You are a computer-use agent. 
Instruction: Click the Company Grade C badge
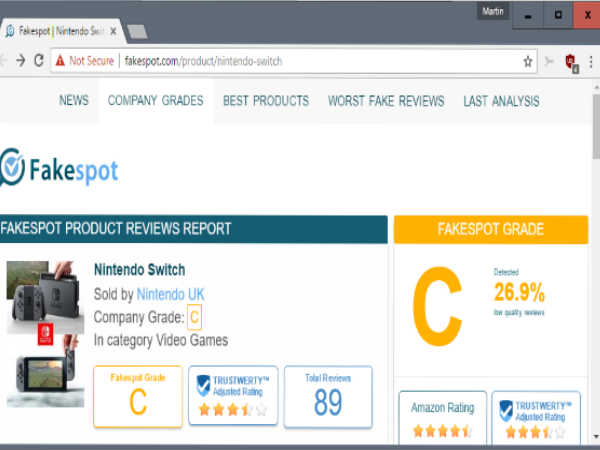pyautogui.click(x=194, y=317)
